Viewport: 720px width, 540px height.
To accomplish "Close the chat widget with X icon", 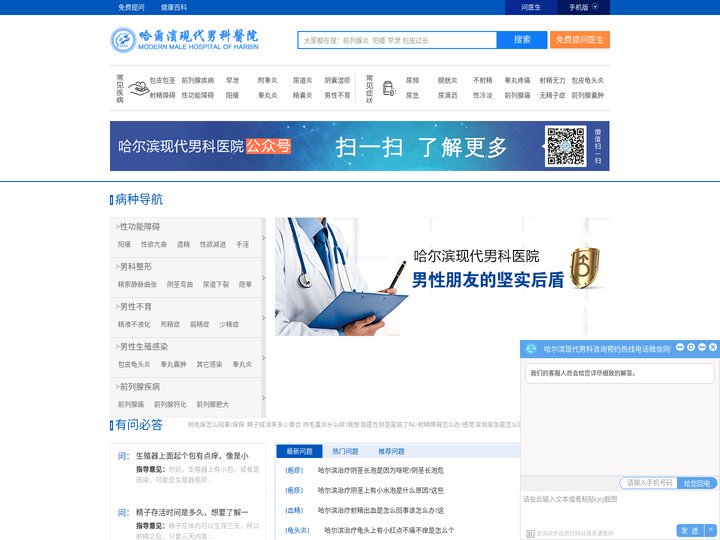I will point(713,348).
